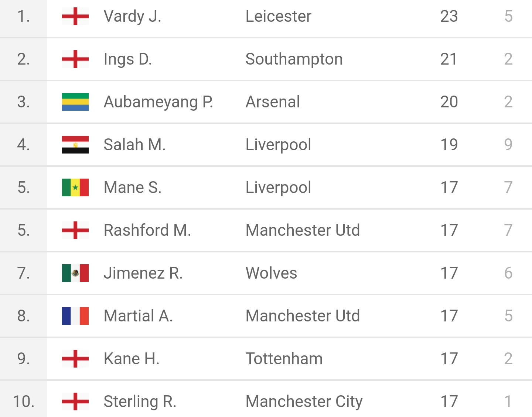Click the France flag beside Martial A.
The image size is (532, 417).
pyautogui.click(x=75, y=316)
